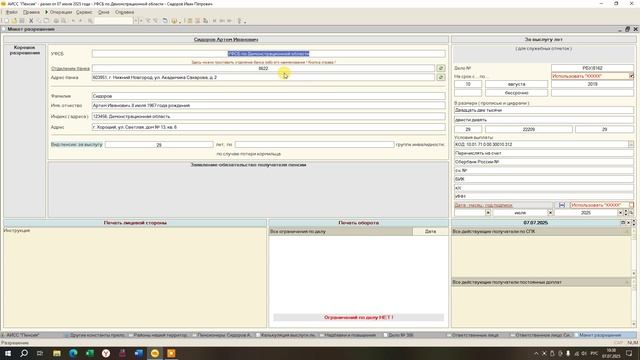Click the Все ограничения по делу column header
This screenshot has width=640, height=360.
click(x=341, y=231)
